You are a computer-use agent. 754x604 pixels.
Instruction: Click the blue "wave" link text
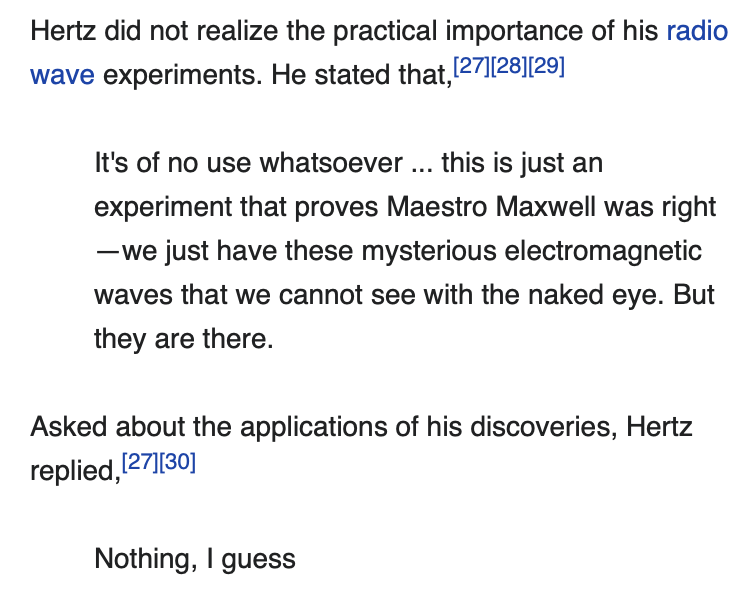(x=62, y=75)
